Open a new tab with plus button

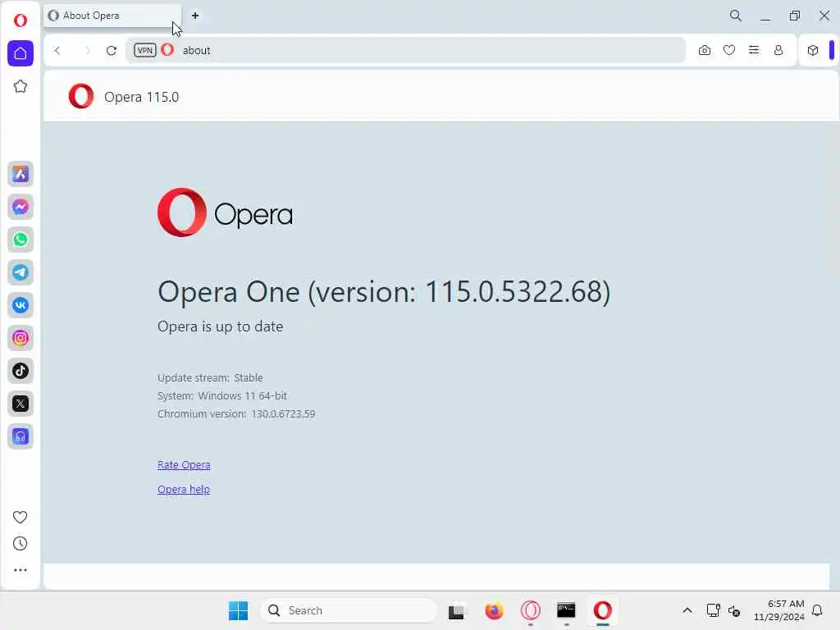pyautogui.click(x=195, y=16)
